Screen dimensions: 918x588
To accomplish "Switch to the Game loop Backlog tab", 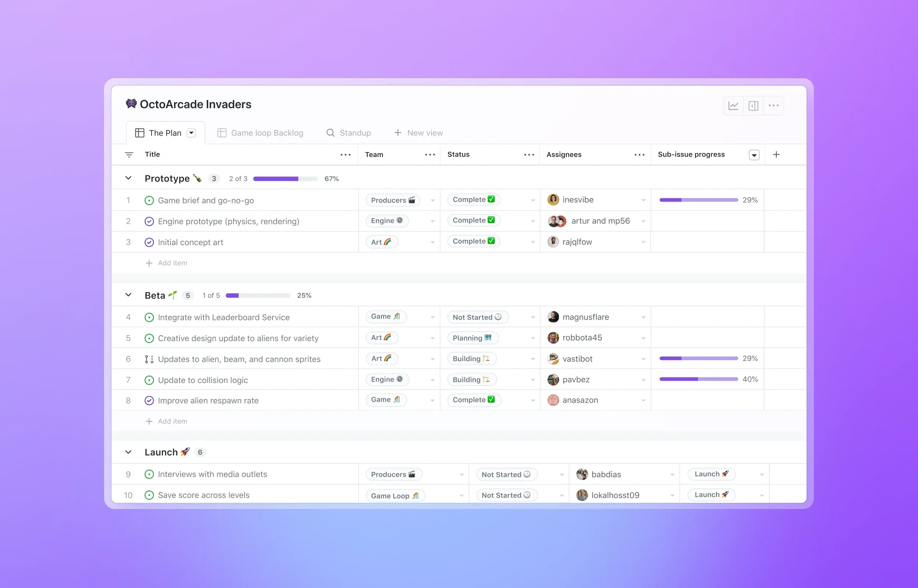I will coord(267,133).
